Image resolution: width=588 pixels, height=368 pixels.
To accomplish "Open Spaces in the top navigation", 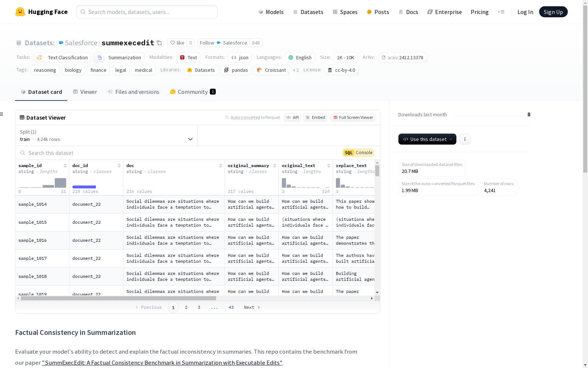I will coord(345,12).
